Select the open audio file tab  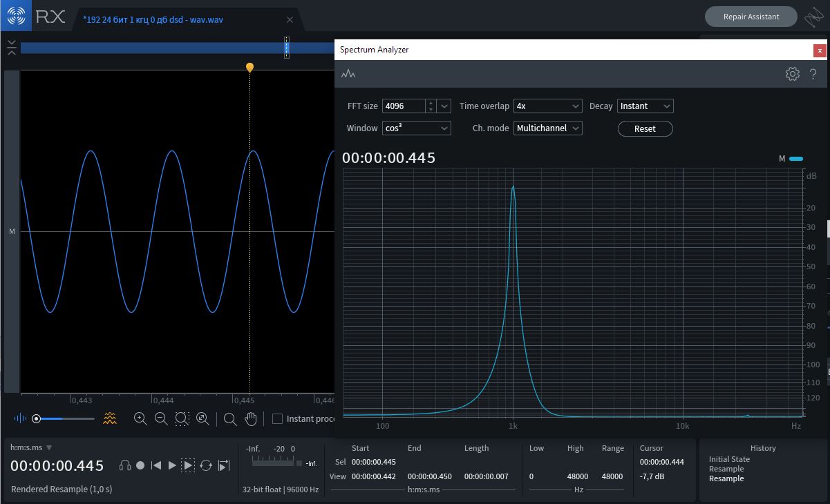click(154, 20)
